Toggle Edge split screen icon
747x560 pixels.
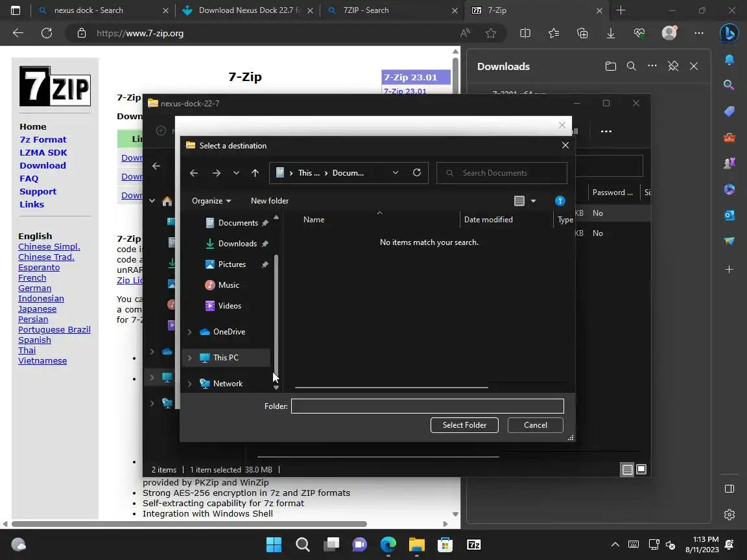click(x=525, y=33)
